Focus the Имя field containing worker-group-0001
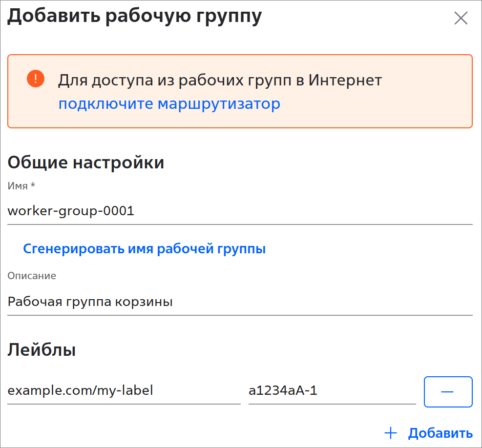Viewport: 482px width, 448px height. coord(239,211)
